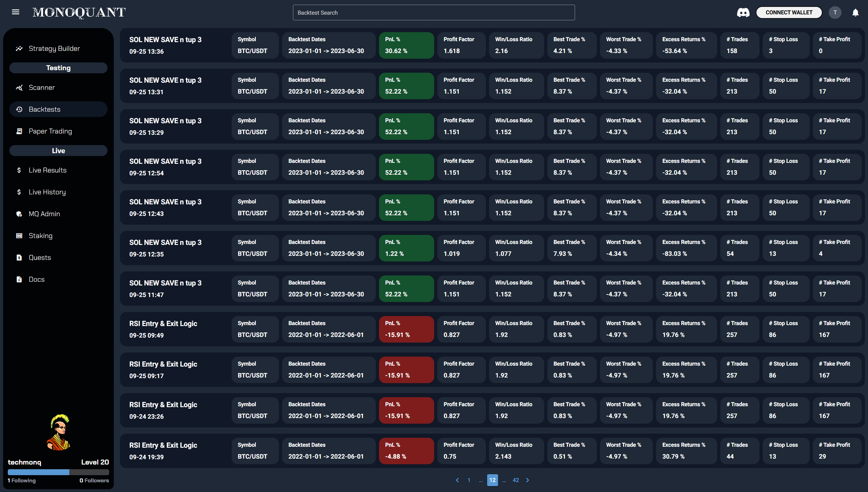Click the Quests icon

point(19,257)
